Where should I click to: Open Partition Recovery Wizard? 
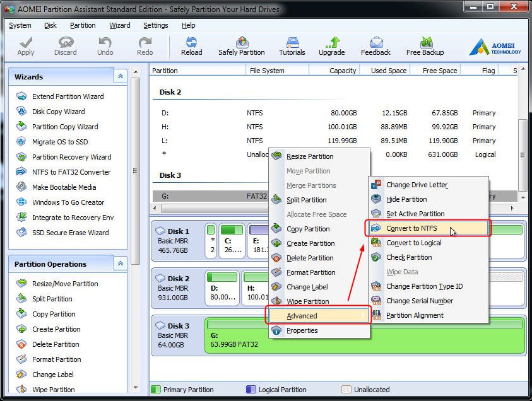[x=71, y=157]
